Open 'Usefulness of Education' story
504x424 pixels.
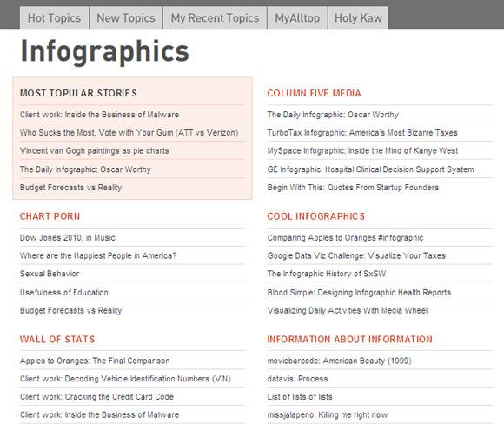(x=64, y=292)
